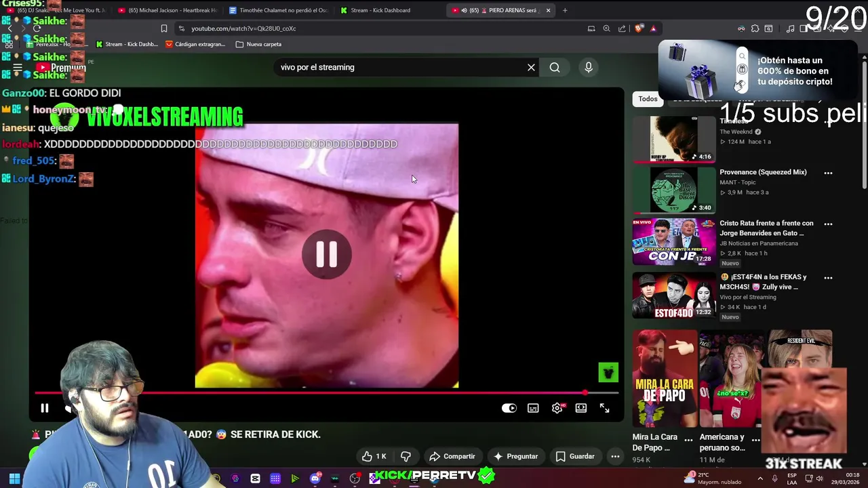The width and height of the screenshot is (868, 488).
Task: Clear the YouTube search box with the X
Action: [531, 67]
